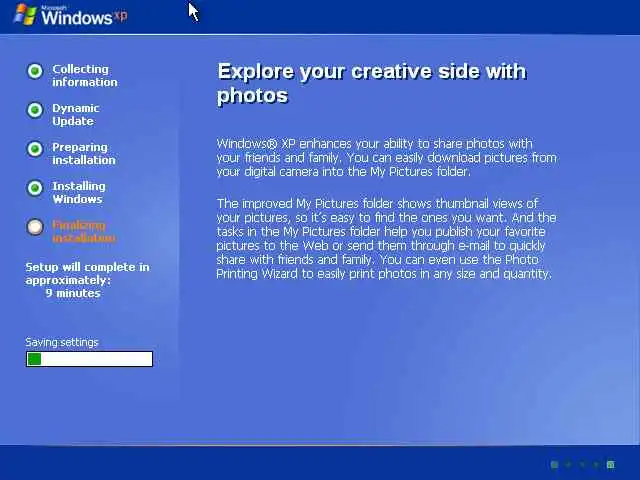Click the "Installing Windows" step label
This screenshot has width=640, height=480.
[79, 192]
